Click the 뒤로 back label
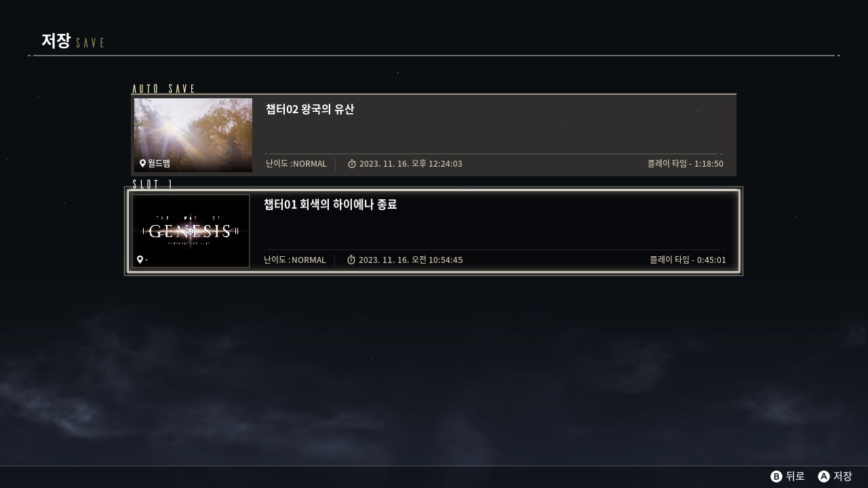Image resolution: width=868 pixels, height=488 pixels. (x=795, y=476)
